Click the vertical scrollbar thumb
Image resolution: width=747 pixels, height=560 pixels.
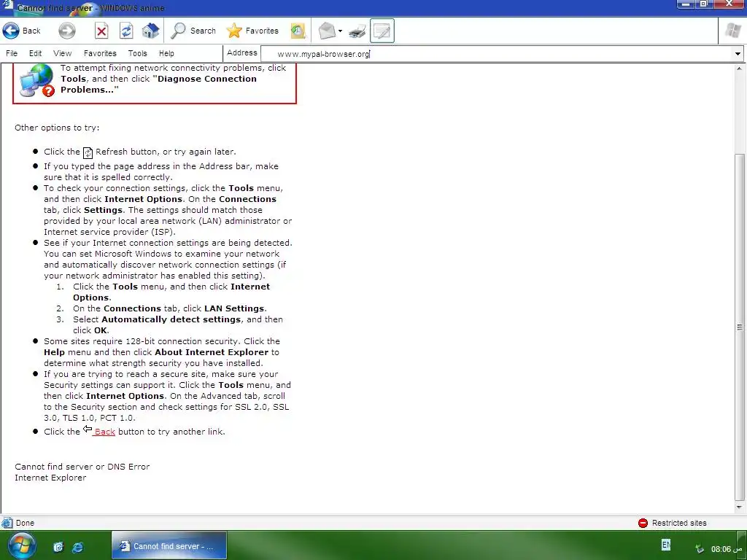(740, 327)
